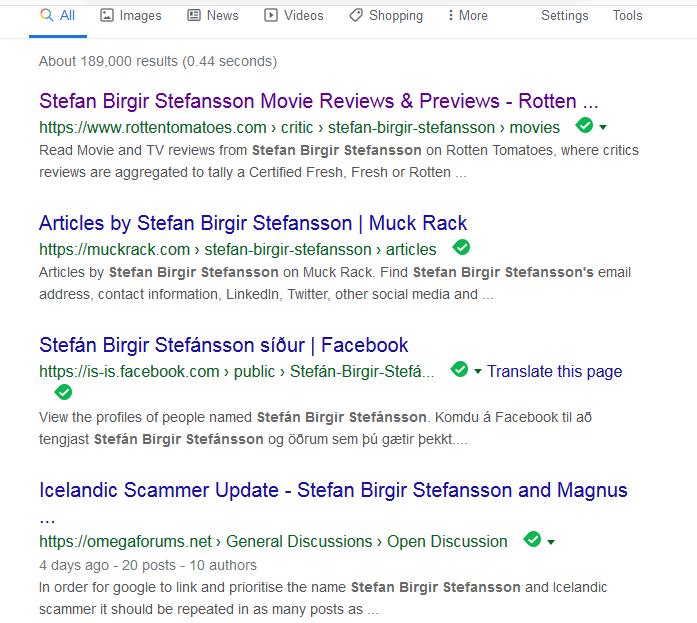
Task: Open the Icelandic Scammer Update forum result
Action: tap(333, 490)
